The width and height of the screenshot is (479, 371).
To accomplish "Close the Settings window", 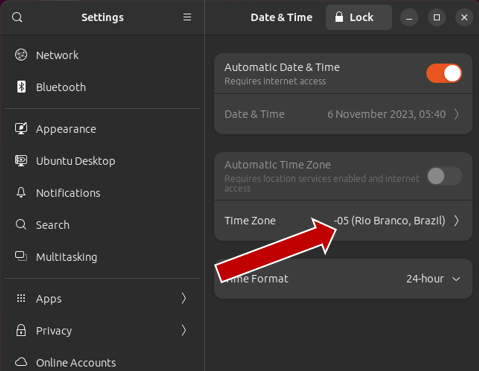I will click(x=464, y=17).
